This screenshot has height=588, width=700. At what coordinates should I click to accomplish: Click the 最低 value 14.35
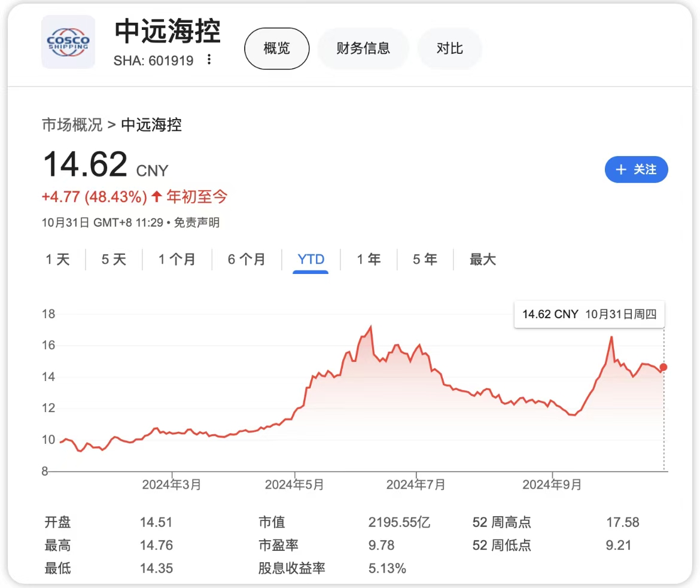[x=156, y=568]
